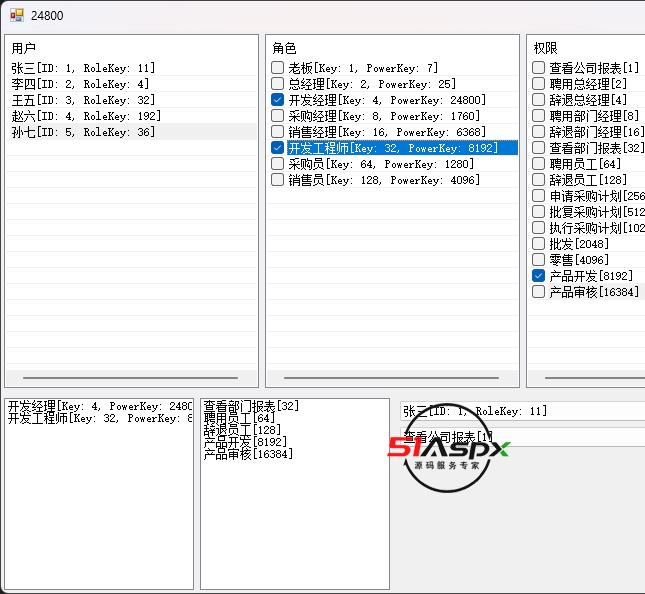Enable the 聘用员工[64] permission checkbox in 权限
The width and height of the screenshot is (645, 594).
538,164
